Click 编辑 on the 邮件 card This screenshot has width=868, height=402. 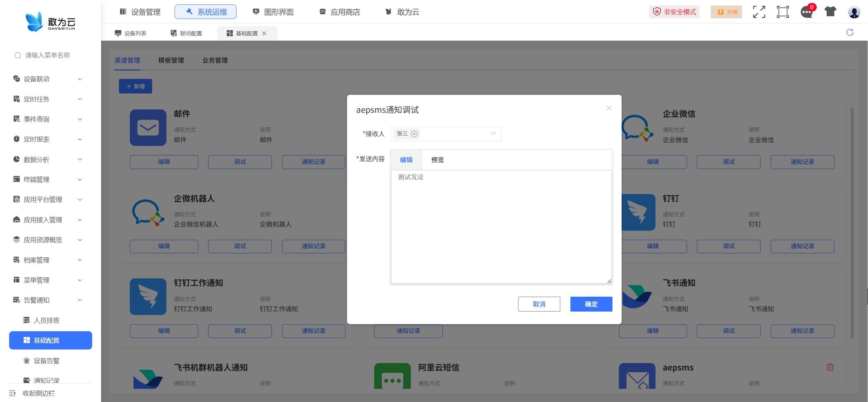point(164,162)
